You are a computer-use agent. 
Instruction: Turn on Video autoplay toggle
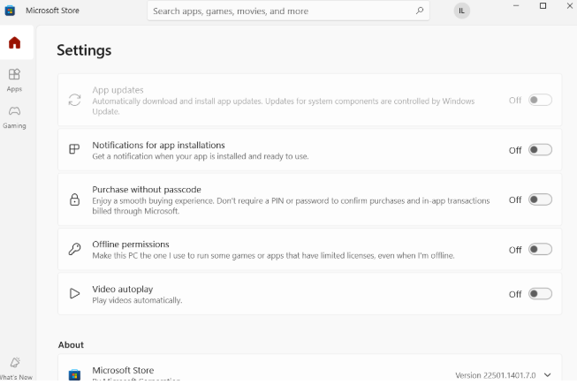539,294
